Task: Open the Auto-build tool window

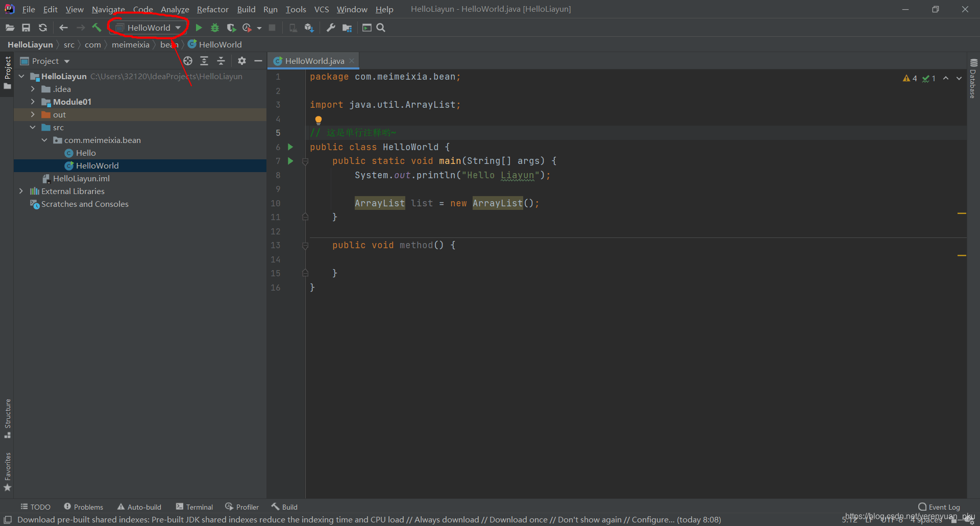Action: point(139,507)
